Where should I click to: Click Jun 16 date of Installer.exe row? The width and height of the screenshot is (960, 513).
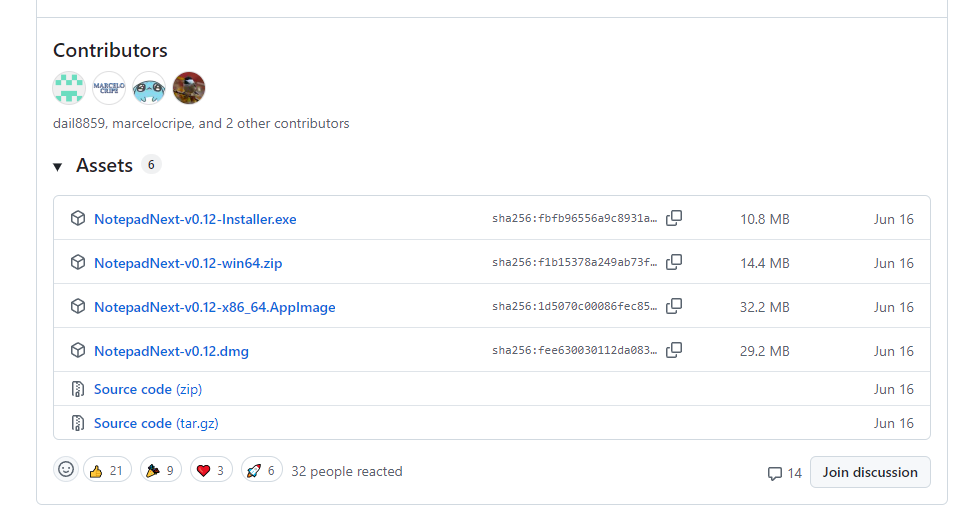(893, 219)
